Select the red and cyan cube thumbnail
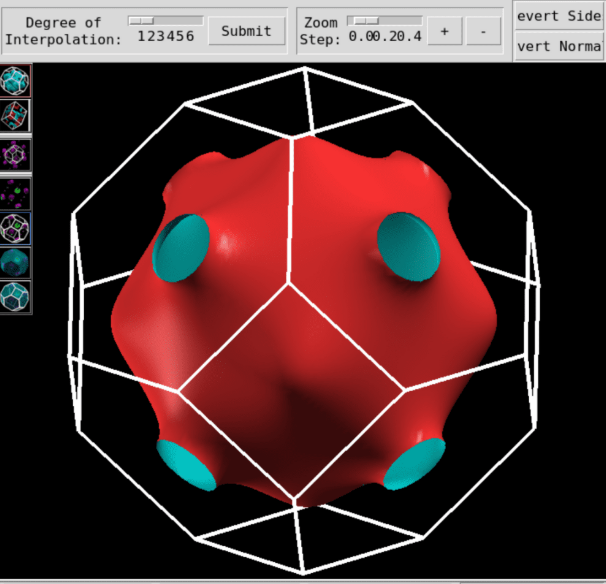Image resolution: width=606 pixels, height=584 pixels. [x=15, y=115]
